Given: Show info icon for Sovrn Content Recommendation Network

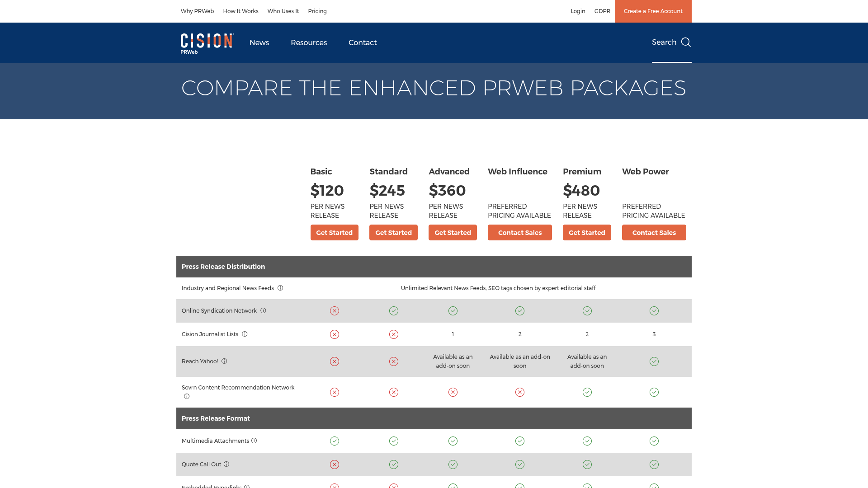Looking at the screenshot, I should [x=187, y=396].
